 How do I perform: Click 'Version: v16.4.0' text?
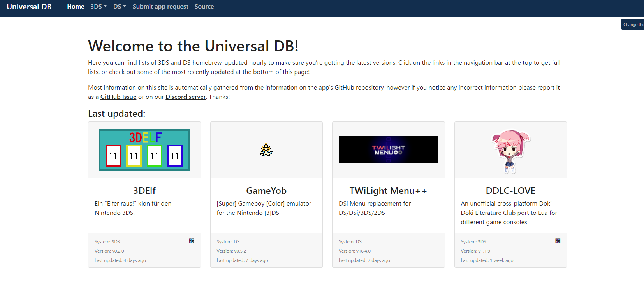pyautogui.click(x=355, y=251)
